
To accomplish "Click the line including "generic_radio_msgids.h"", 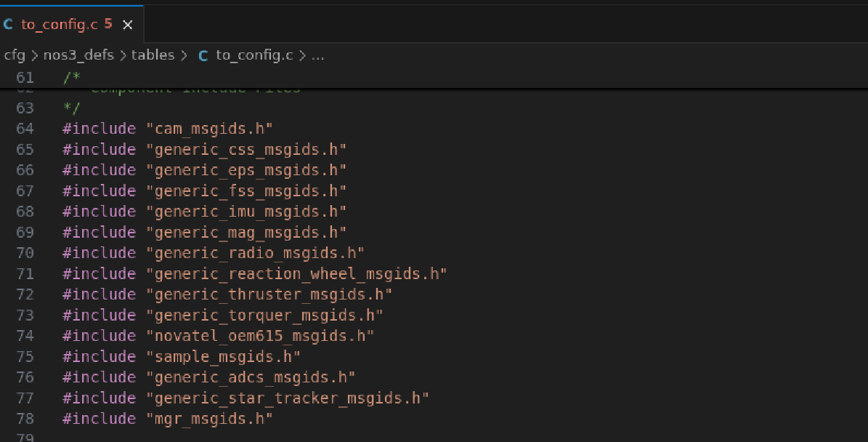I will [x=214, y=253].
